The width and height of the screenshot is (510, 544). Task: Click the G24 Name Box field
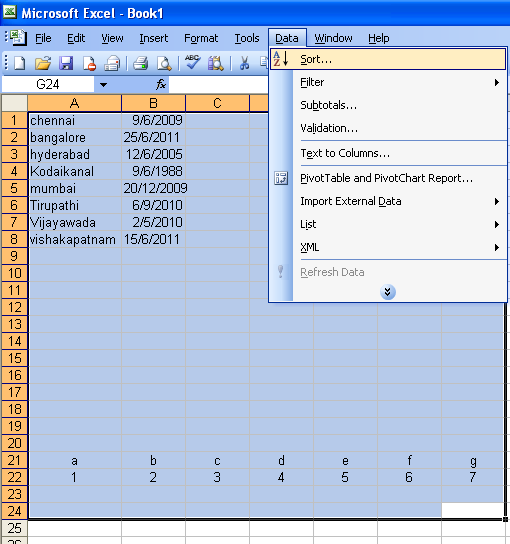pos(48,84)
